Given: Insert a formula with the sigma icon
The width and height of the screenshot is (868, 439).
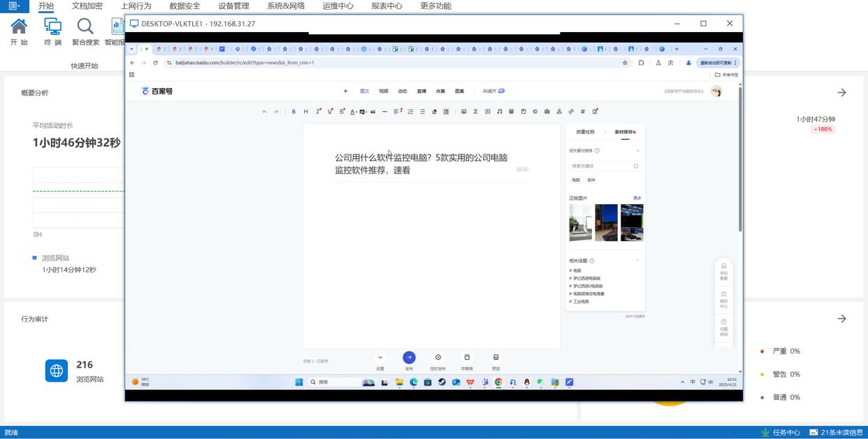Looking at the screenshot, I should (x=475, y=112).
